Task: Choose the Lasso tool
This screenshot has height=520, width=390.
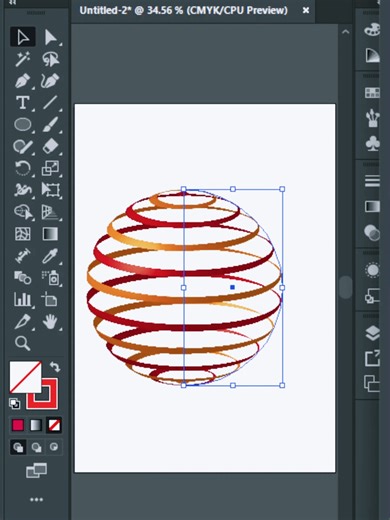Action: (50, 59)
